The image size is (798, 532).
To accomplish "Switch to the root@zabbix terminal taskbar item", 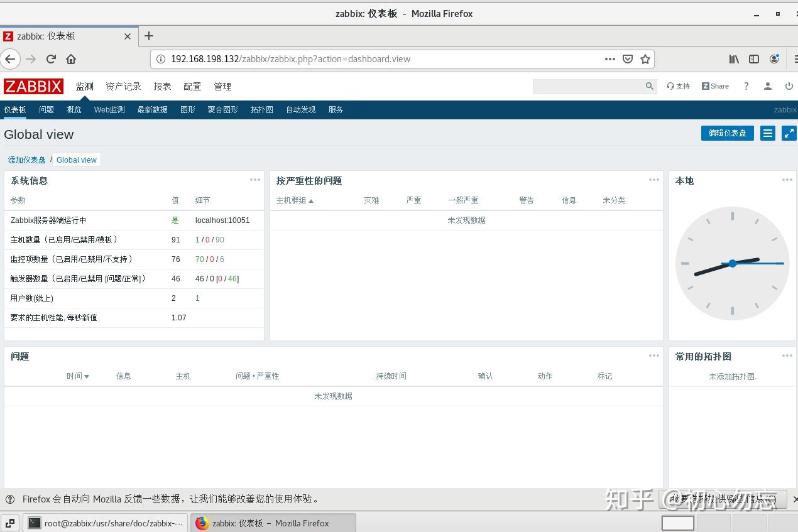I will (x=106, y=523).
